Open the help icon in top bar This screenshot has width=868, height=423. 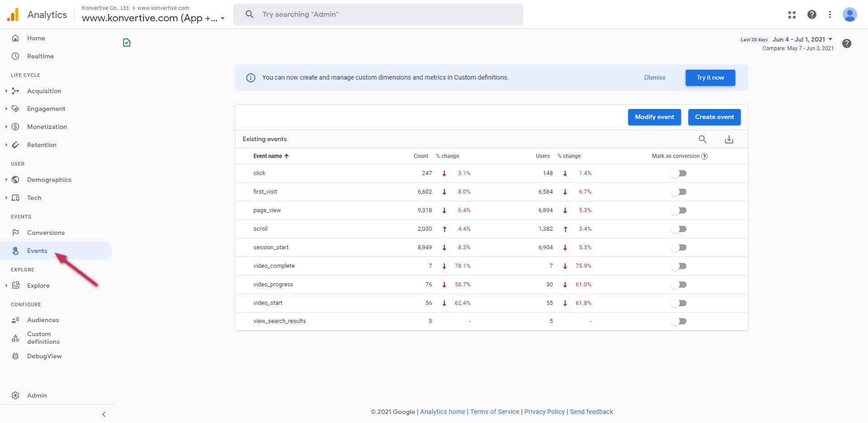coord(811,14)
